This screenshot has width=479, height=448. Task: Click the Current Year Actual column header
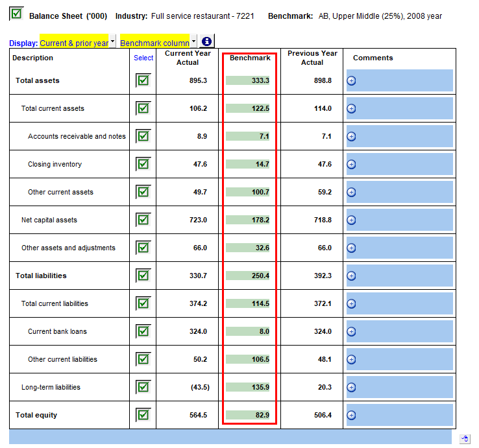[x=188, y=58]
